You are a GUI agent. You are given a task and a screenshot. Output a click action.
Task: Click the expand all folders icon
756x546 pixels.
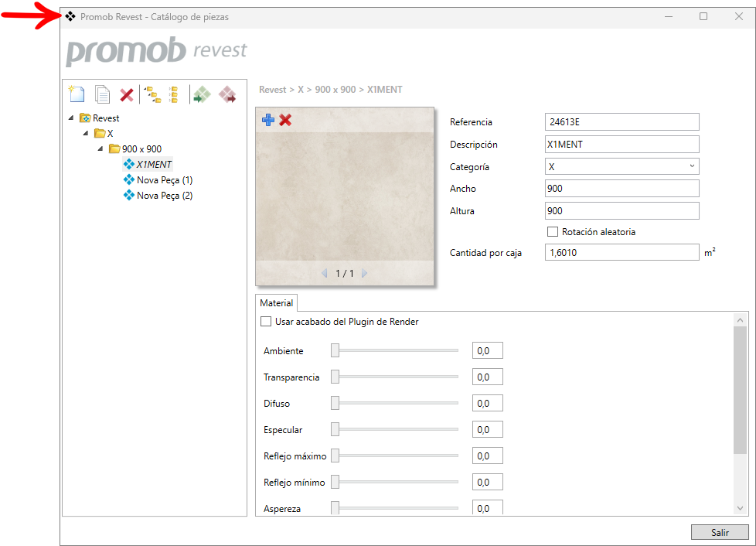153,94
